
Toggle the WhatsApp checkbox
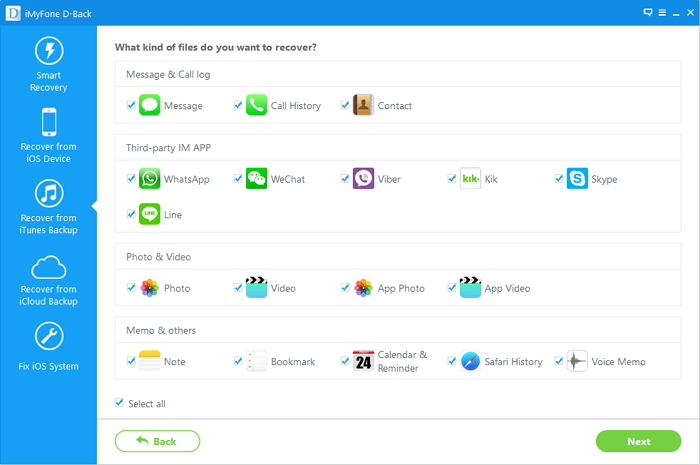coord(131,179)
